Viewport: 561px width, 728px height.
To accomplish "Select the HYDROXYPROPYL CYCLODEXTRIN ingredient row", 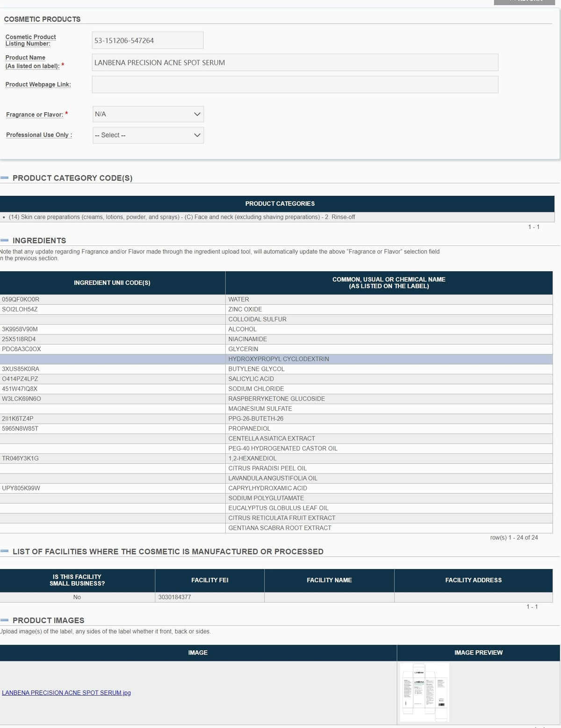I will click(276, 359).
